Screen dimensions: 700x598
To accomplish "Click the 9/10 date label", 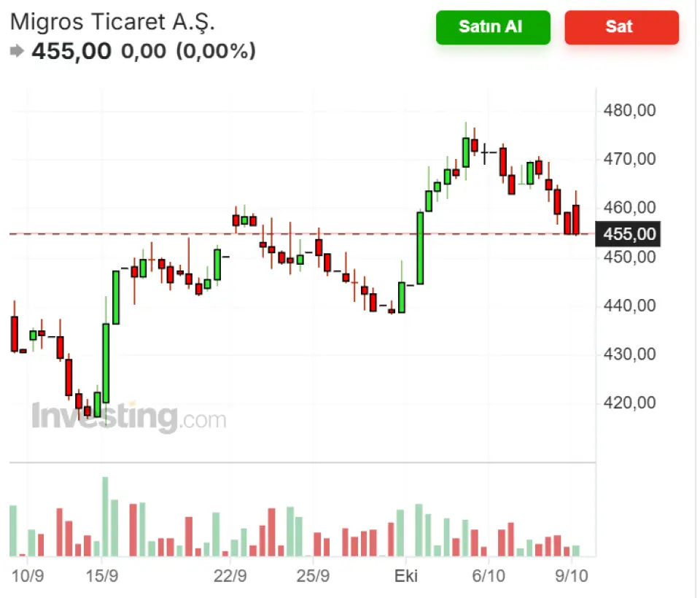I will tap(572, 576).
